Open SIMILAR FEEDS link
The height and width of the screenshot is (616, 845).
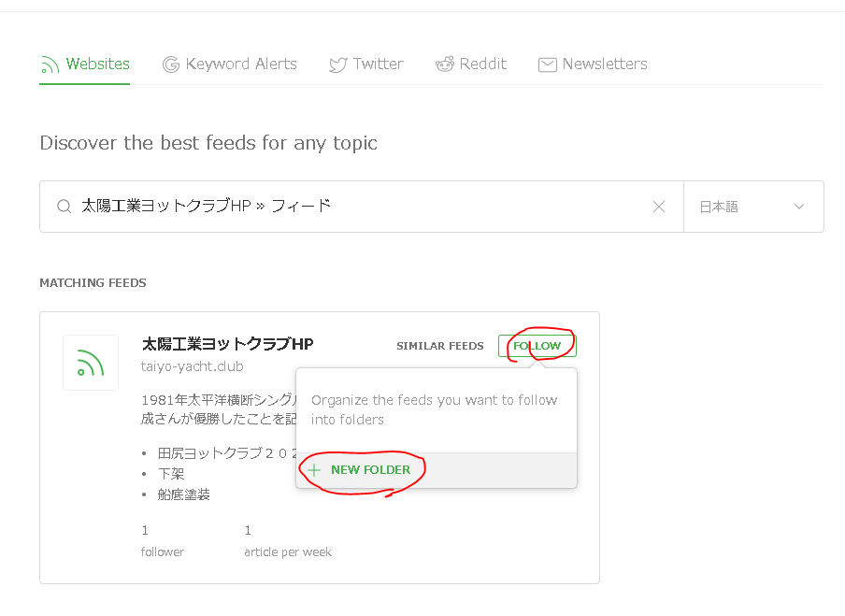(x=439, y=346)
